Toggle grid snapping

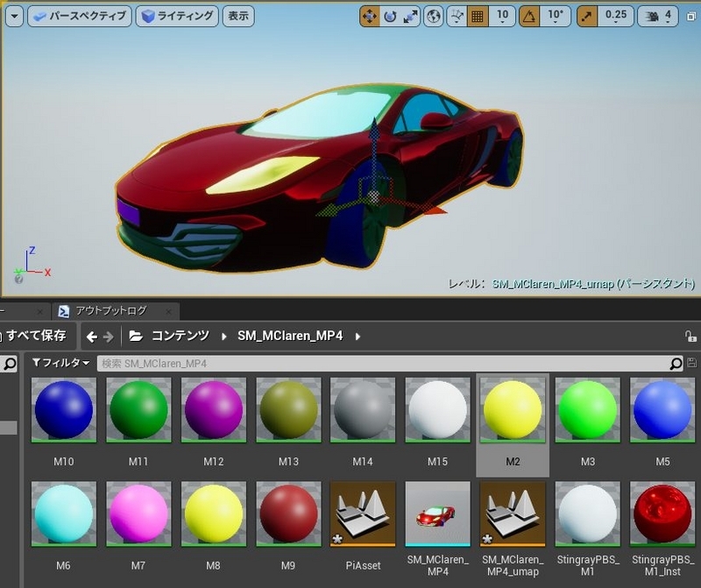click(477, 17)
